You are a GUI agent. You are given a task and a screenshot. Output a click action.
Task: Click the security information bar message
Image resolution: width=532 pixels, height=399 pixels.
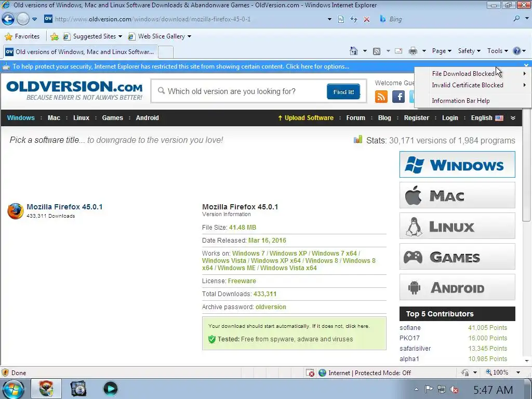coord(181,66)
